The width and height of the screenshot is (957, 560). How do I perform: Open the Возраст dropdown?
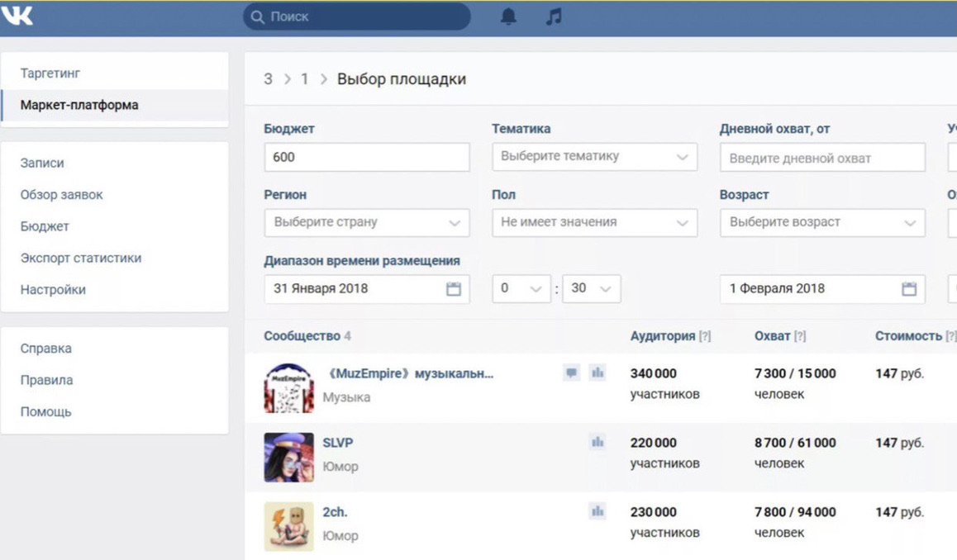pos(822,223)
